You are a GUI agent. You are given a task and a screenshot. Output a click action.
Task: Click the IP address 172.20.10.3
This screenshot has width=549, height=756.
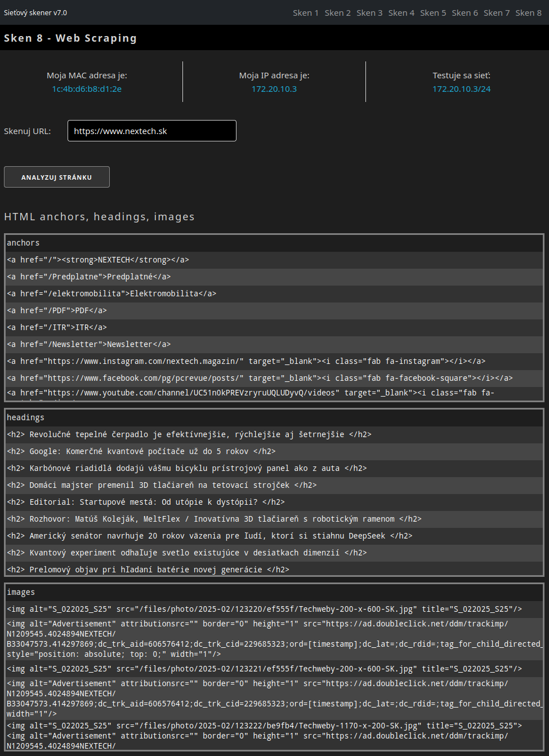coord(274,89)
